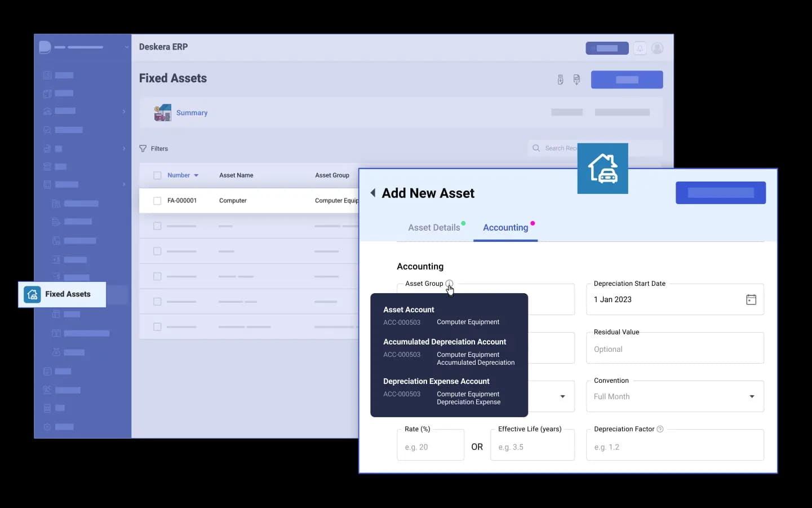Viewport: 812px width, 508px height.
Task: Sort by Number column dropdown arrow
Action: (x=196, y=175)
